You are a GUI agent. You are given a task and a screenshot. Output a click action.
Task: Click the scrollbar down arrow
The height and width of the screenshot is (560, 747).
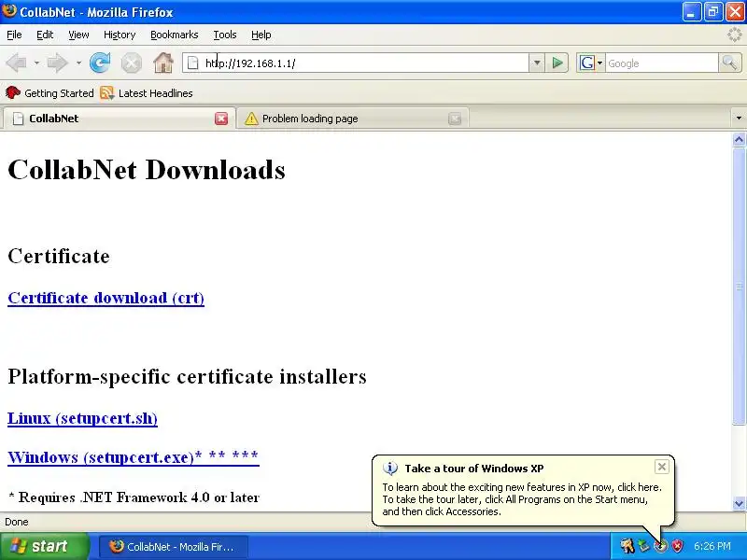point(739,503)
